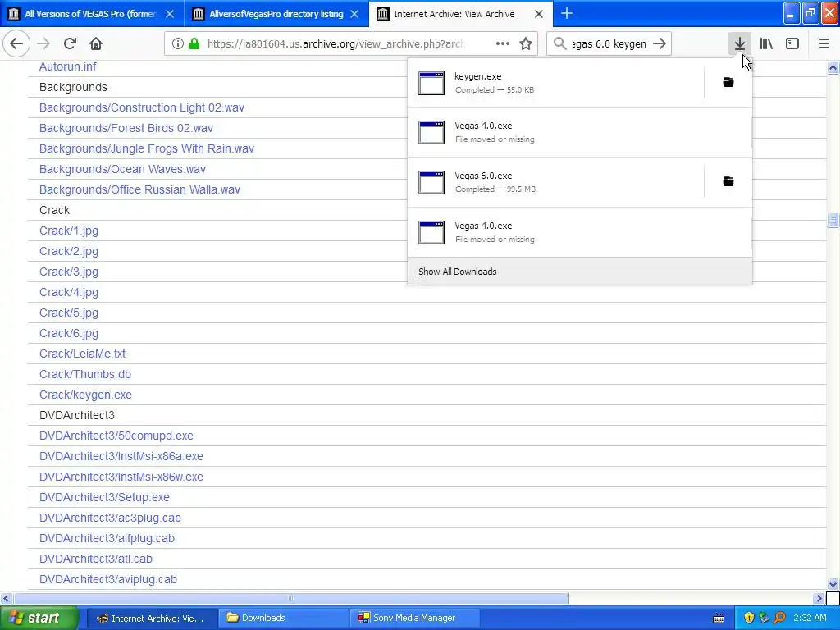Image resolution: width=840 pixels, height=630 pixels.
Task: Open DVDArchitect3/aifplug.cab link
Action: point(107,538)
